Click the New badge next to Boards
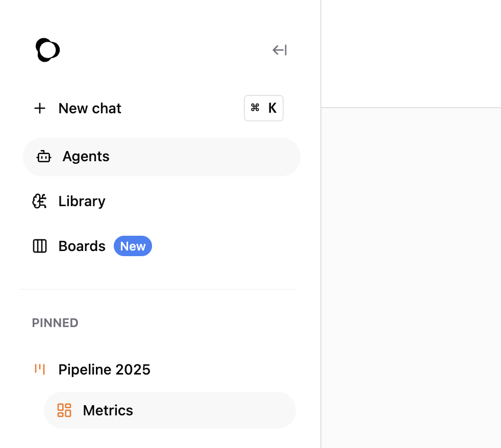This screenshot has width=501, height=448. pyautogui.click(x=133, y=246)
